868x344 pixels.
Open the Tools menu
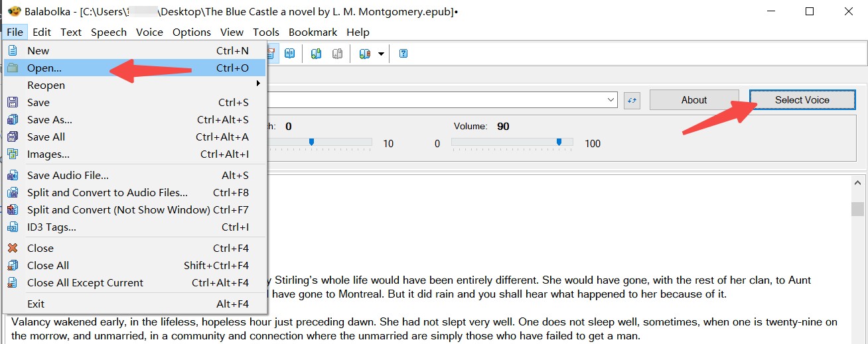tap(266, 32)
